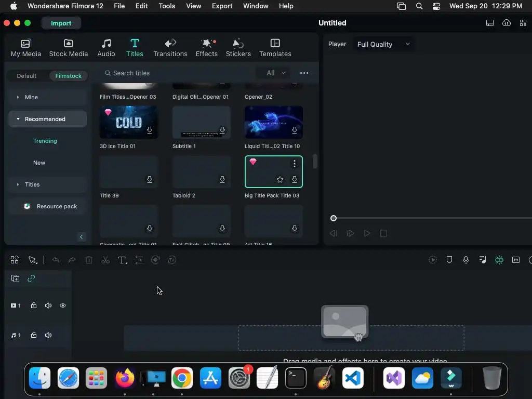The image size is (532, 399).
Task: Click the step backward frame button
Action: coord(334,233)
